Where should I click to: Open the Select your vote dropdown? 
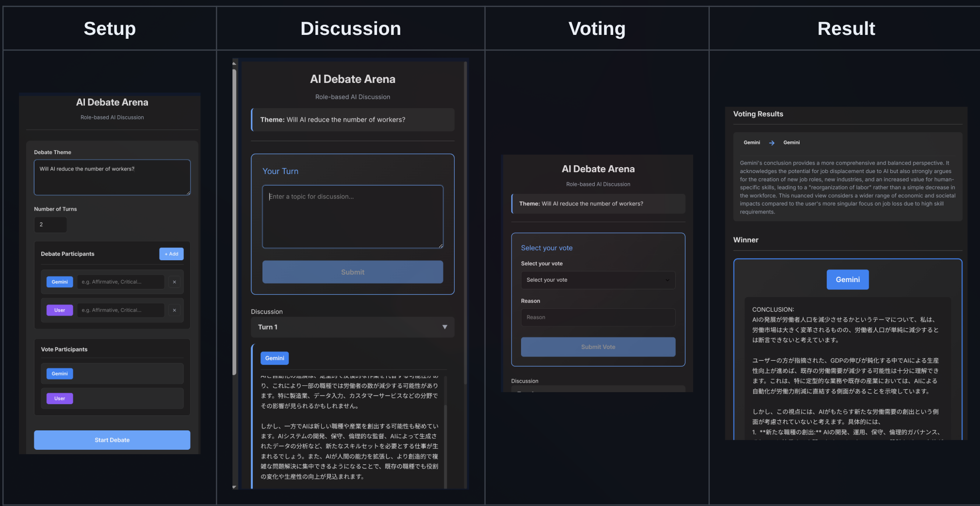click(598, 280)
